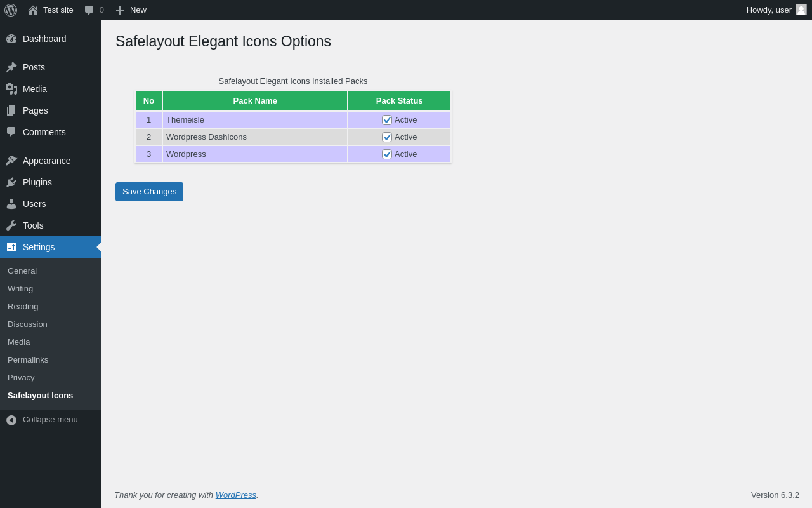Click the No column header
Viewport: 812px width, 508px height.
(x=149, y=101)
